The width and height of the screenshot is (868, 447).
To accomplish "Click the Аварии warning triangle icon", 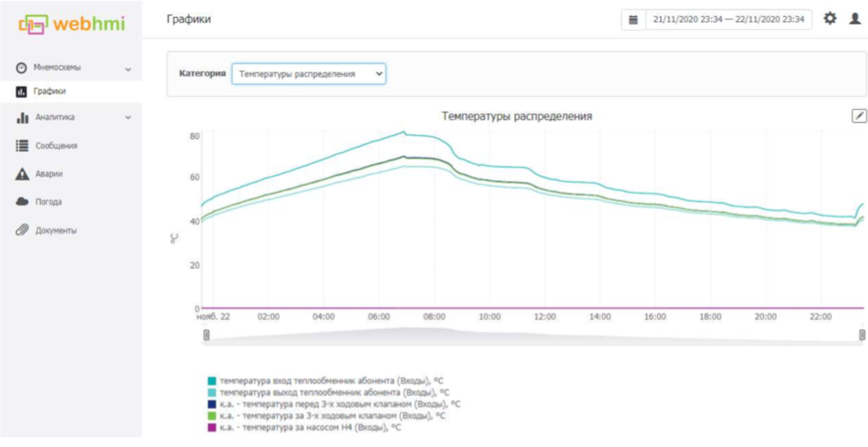I will (22, 174).
